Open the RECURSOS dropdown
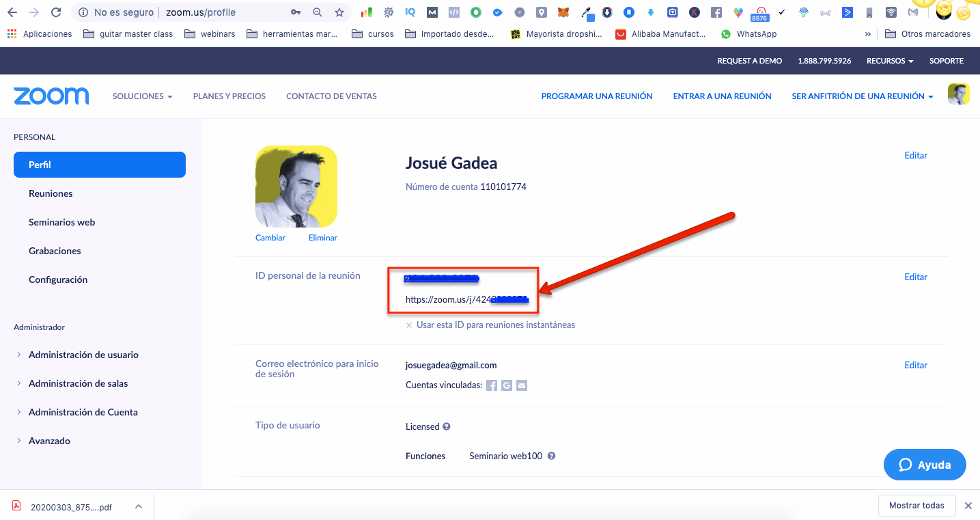980x520 pixels. 890,61
